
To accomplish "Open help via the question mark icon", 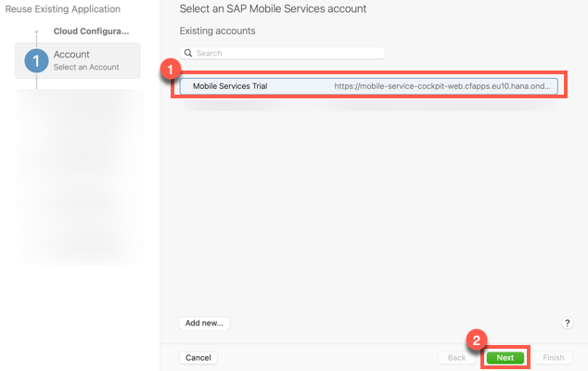I will pyautogui.click(x=567, y=323).
